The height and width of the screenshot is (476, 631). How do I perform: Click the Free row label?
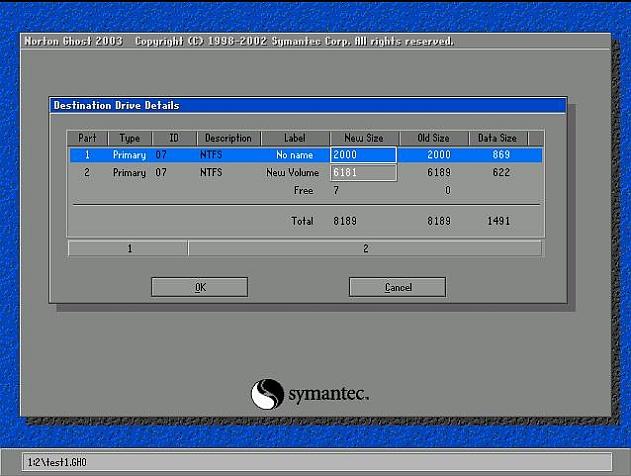point(303,190)
